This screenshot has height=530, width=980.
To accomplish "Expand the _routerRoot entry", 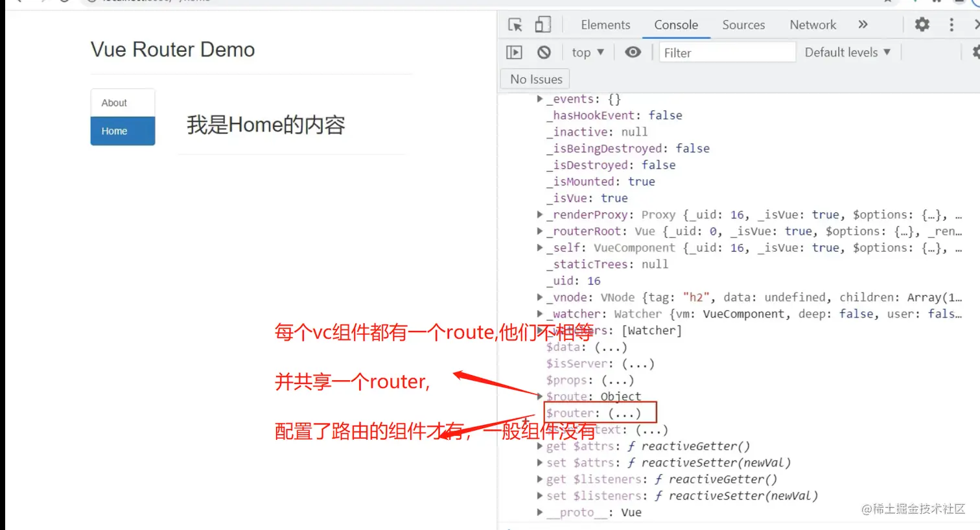I will (539, 231).
